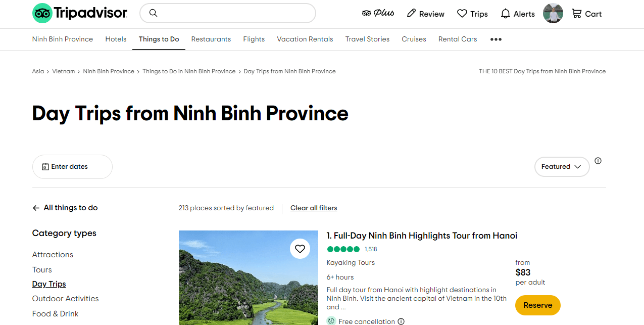Click Clear all filters link

pyautogui.click(x=314, y=208)
